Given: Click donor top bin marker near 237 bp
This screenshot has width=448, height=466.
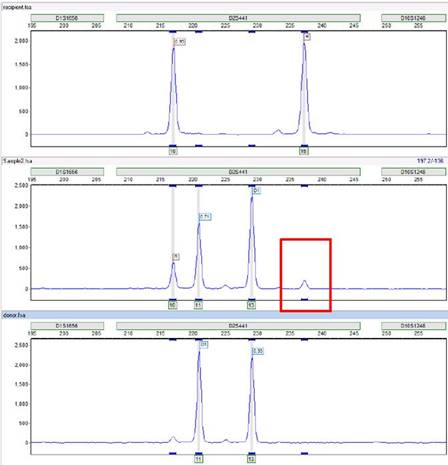Looking at the screenshot, I should [x=304, y=340].
